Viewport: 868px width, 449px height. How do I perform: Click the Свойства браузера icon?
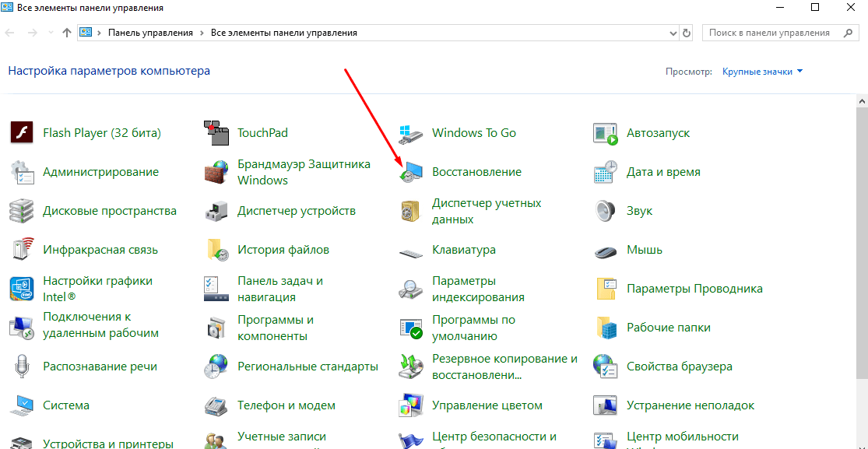[606, 367]
